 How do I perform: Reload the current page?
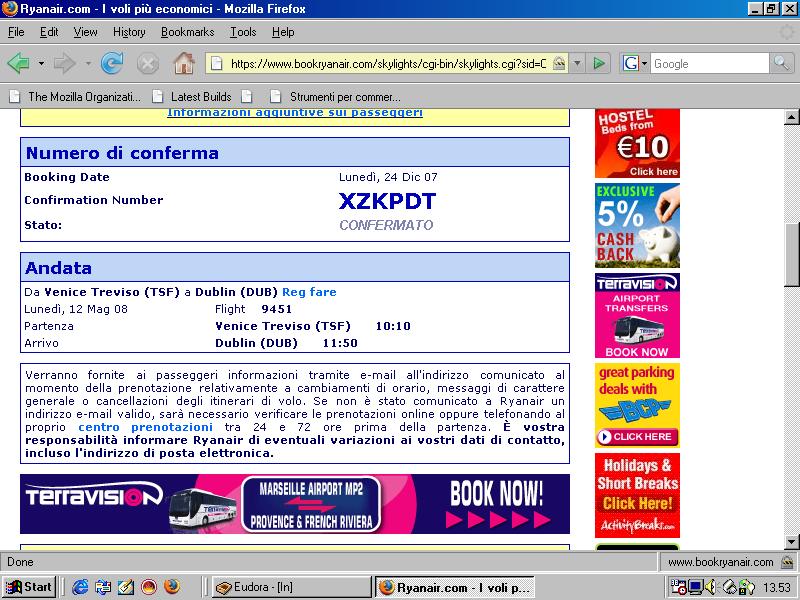(112, 63)
